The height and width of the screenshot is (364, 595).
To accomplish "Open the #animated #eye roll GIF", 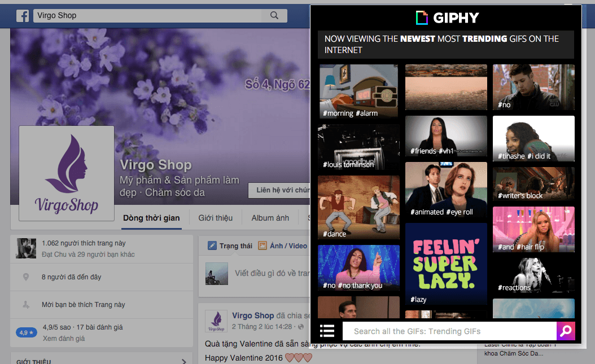I will (446, 190).
